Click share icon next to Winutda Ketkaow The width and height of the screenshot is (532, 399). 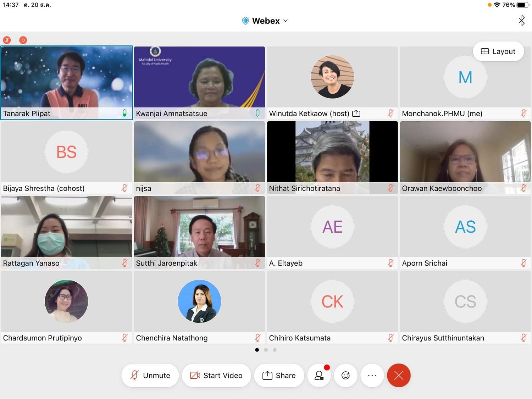pyautogui.click(x=356, y=113)
